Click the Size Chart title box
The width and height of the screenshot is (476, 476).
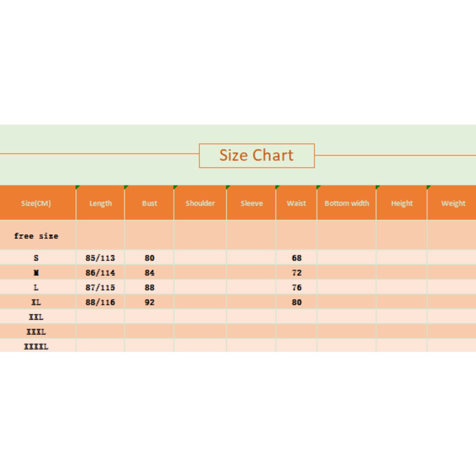tap(257, 155)
